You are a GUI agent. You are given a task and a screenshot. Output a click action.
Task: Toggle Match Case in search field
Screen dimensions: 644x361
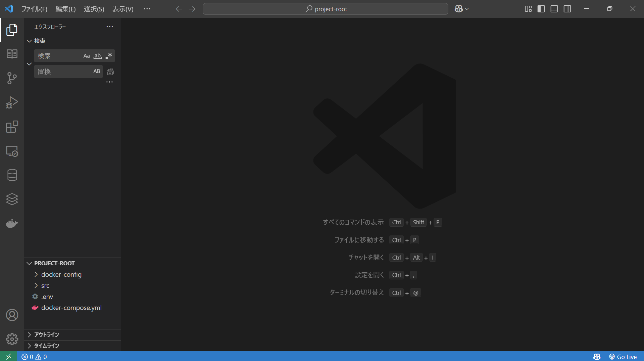(87, 56)
